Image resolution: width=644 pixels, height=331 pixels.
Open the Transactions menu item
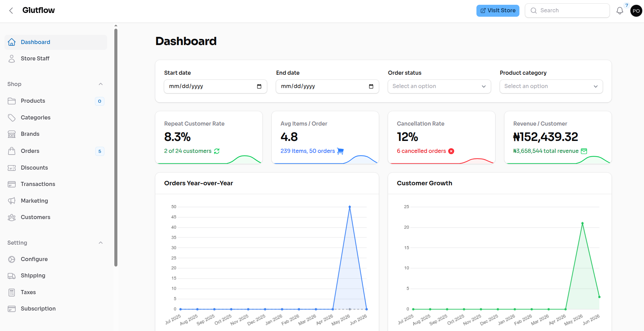(56, 184)
